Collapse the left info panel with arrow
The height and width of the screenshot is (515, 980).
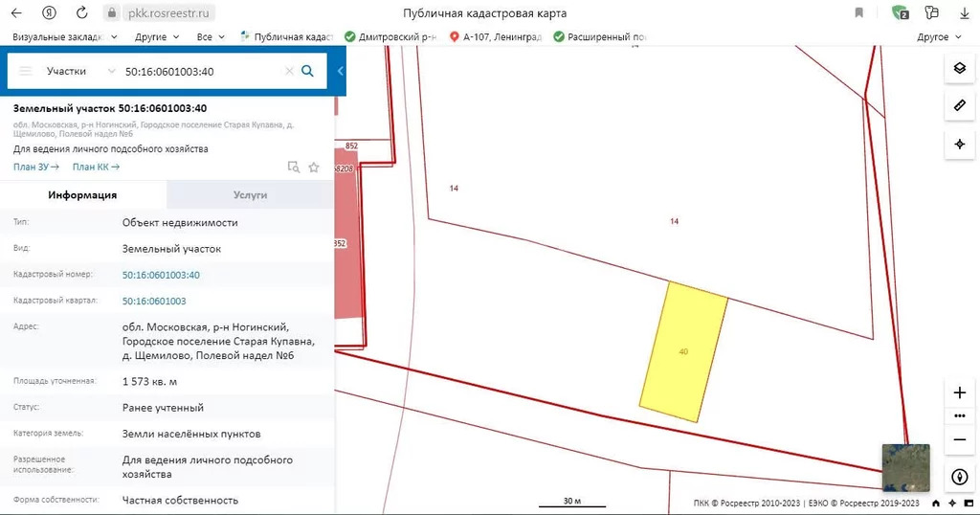(x=340, y=71)
